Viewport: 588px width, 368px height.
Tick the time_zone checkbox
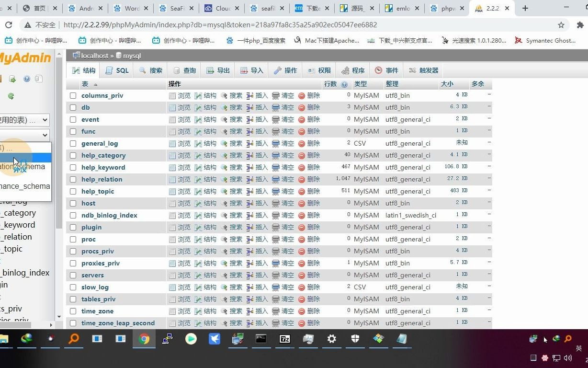tap(73, 311)
